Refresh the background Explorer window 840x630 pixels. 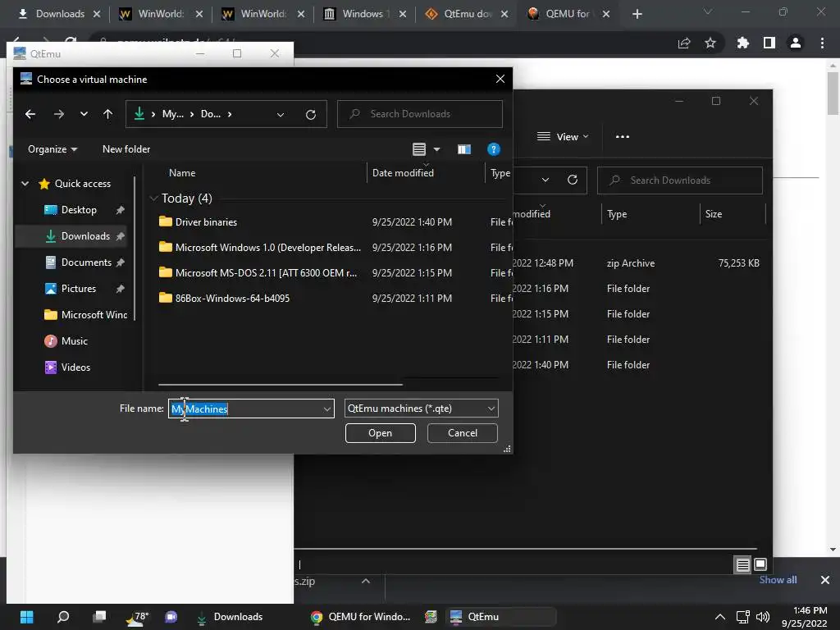point(572,180)
